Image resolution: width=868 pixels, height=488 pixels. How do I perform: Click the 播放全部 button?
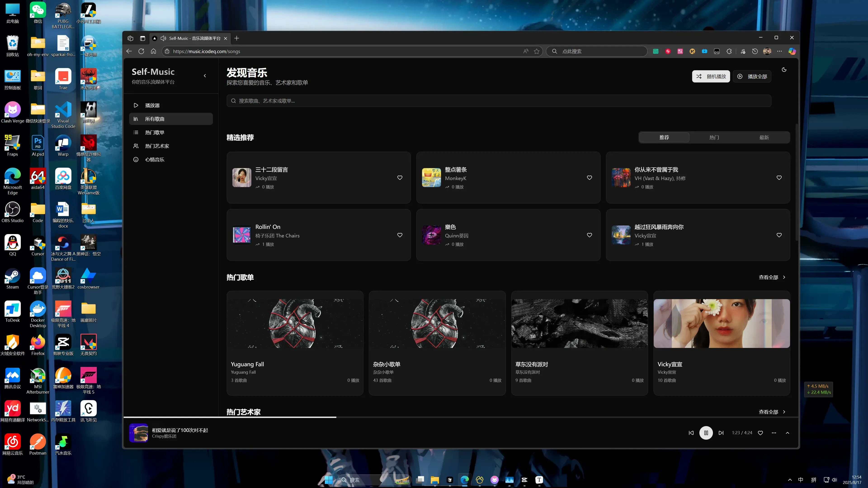(x=752, y=76)
